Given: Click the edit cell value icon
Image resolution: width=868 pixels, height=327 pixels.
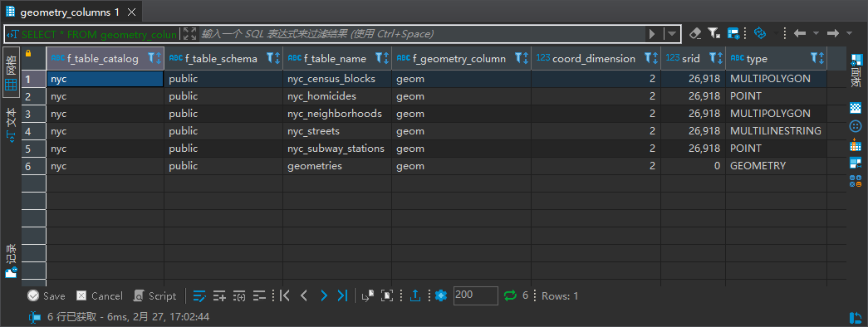Looking at the screenshot, I should pos(200,296).
